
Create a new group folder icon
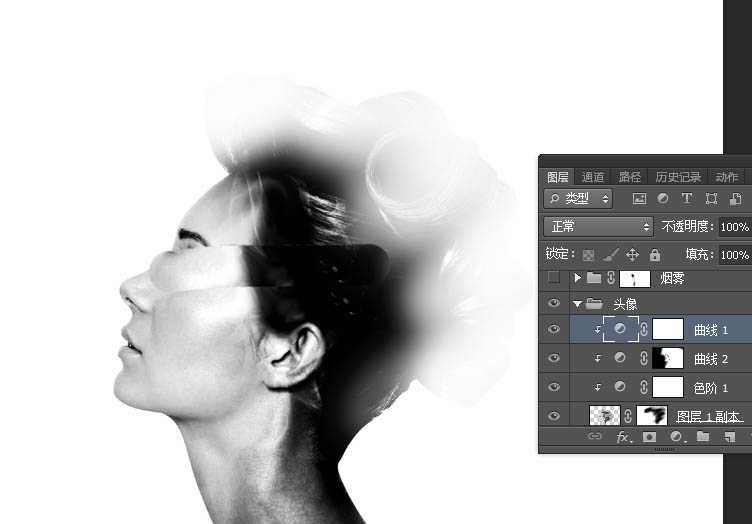(x=703, y=437)
